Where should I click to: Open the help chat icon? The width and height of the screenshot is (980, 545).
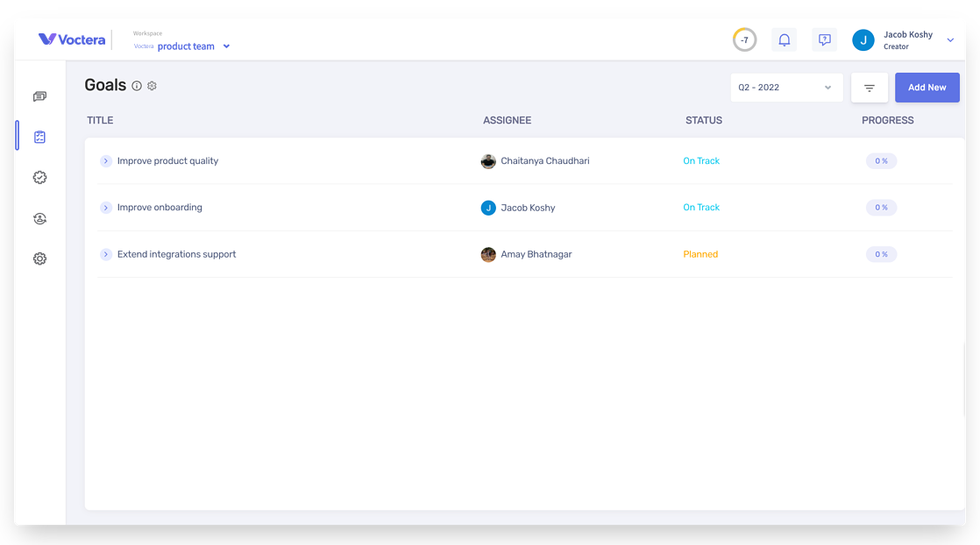click(x=824, y=40)
